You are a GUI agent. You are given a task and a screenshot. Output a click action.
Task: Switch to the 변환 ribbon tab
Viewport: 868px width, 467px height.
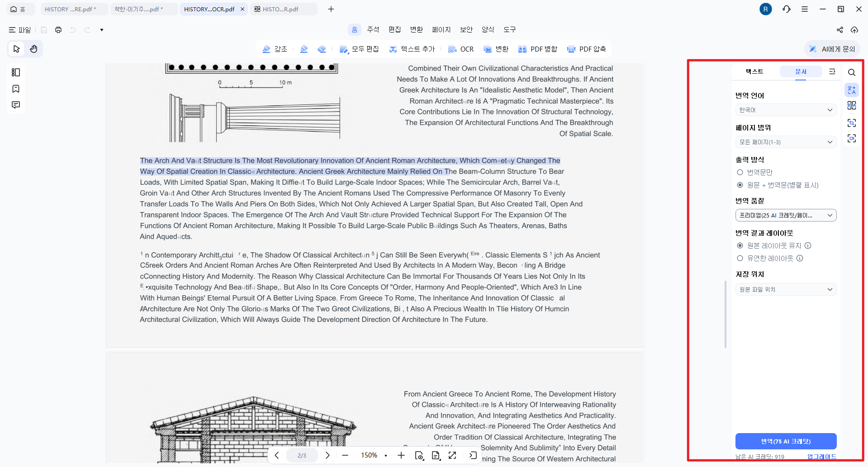(417, 29)
